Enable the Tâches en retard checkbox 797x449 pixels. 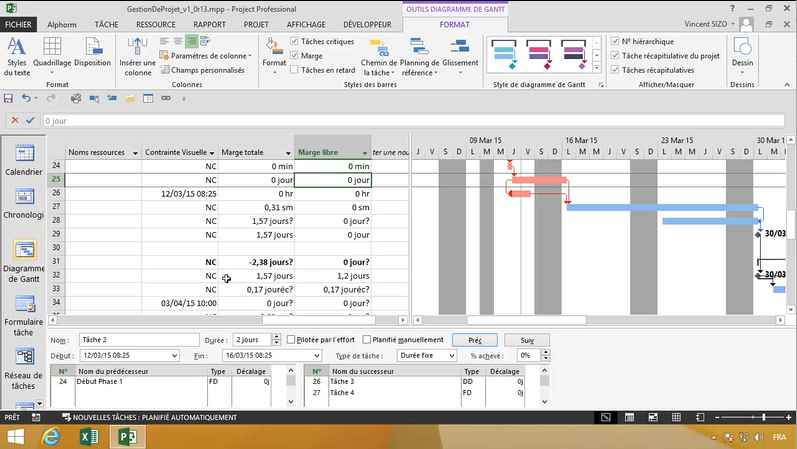pyautogui.click(x=294, y=70)
